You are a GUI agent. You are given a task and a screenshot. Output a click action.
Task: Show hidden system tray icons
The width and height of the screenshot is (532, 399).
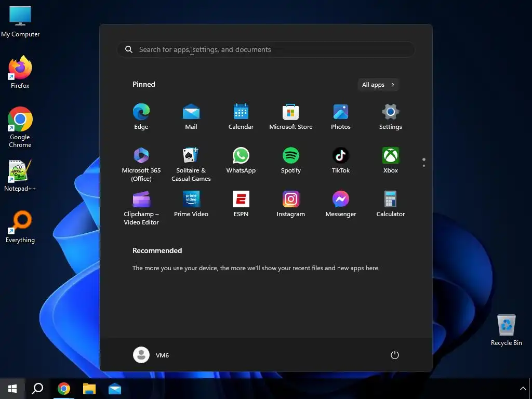pyautogui.click(x=523, y=389)
